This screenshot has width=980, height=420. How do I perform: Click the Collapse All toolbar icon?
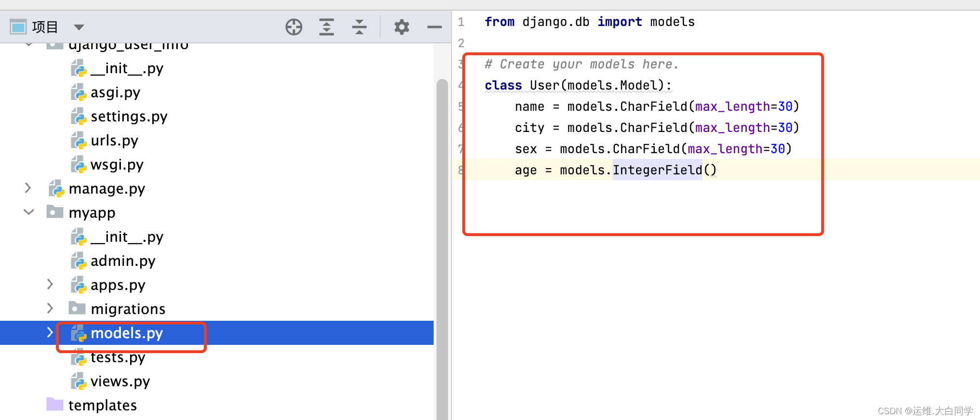359,27
